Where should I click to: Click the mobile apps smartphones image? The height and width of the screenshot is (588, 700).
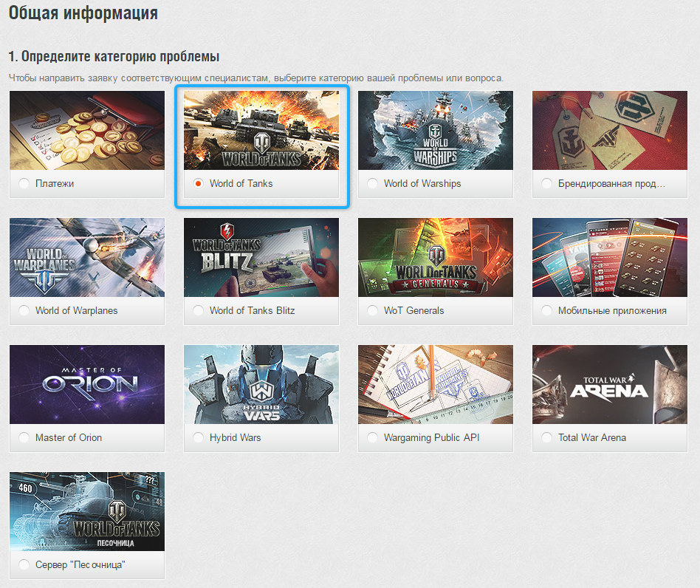(x=609, y=258)
